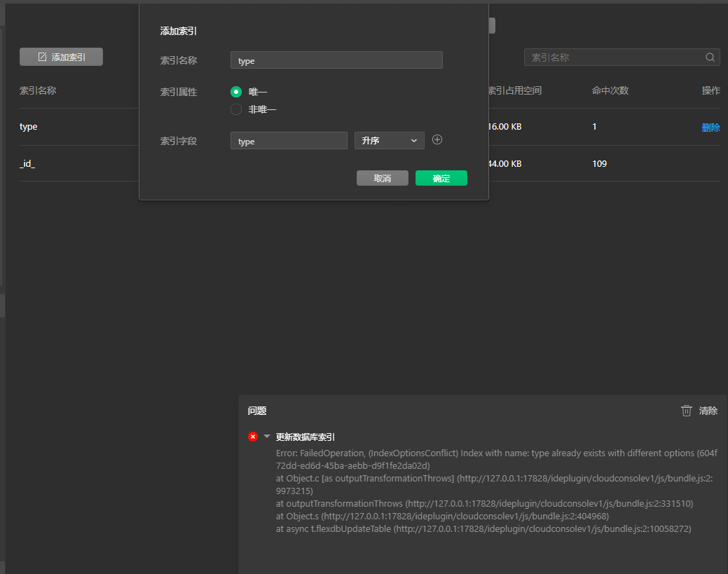728x574 pixels.
Task: Open the 升序 sort order dropdown
Action: (389, 141)
